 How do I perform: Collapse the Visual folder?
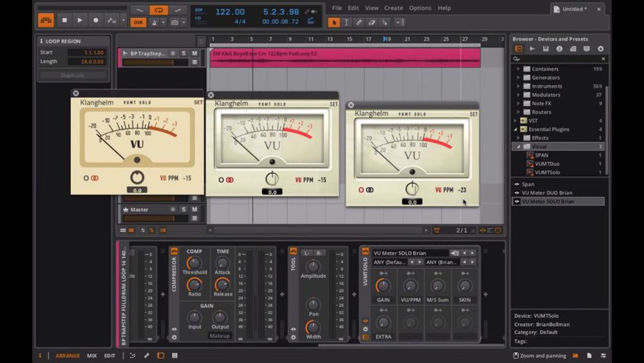coord(518,147)
